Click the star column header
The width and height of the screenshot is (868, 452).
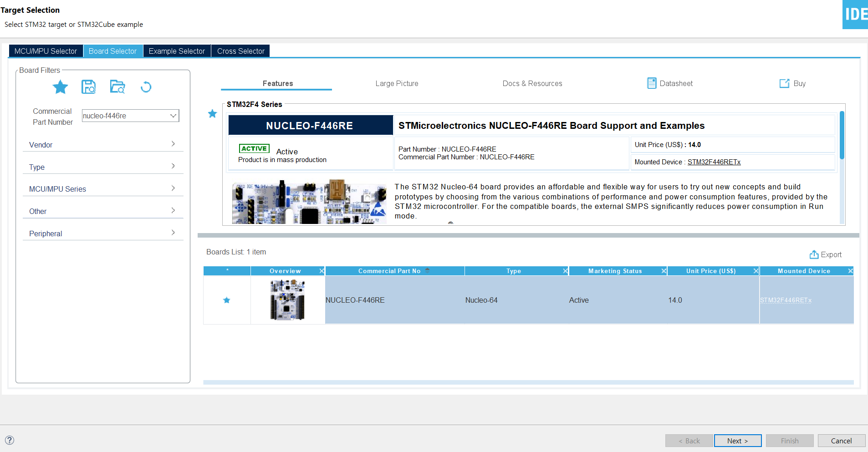point(227,271)
